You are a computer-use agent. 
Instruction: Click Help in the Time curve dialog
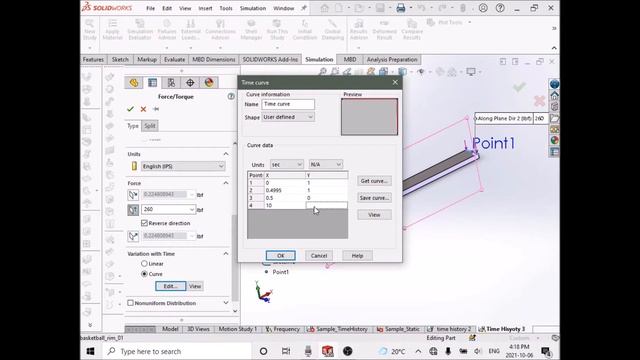357,256
